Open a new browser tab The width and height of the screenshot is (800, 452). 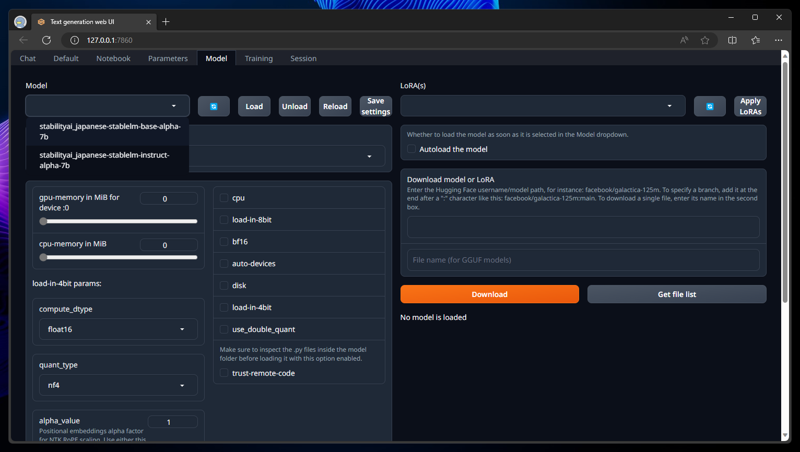(166, 21)
